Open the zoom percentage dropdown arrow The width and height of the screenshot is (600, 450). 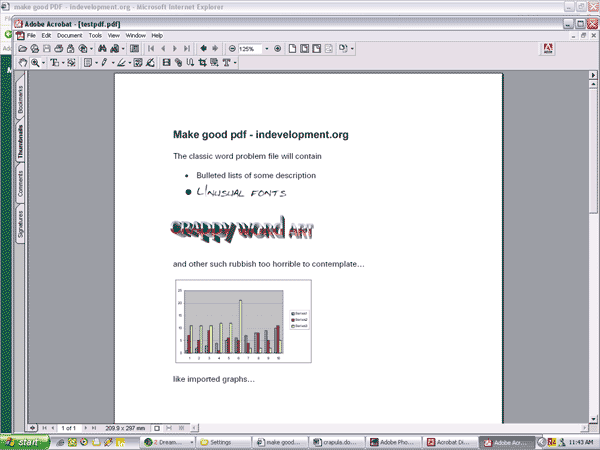[267, 49]
